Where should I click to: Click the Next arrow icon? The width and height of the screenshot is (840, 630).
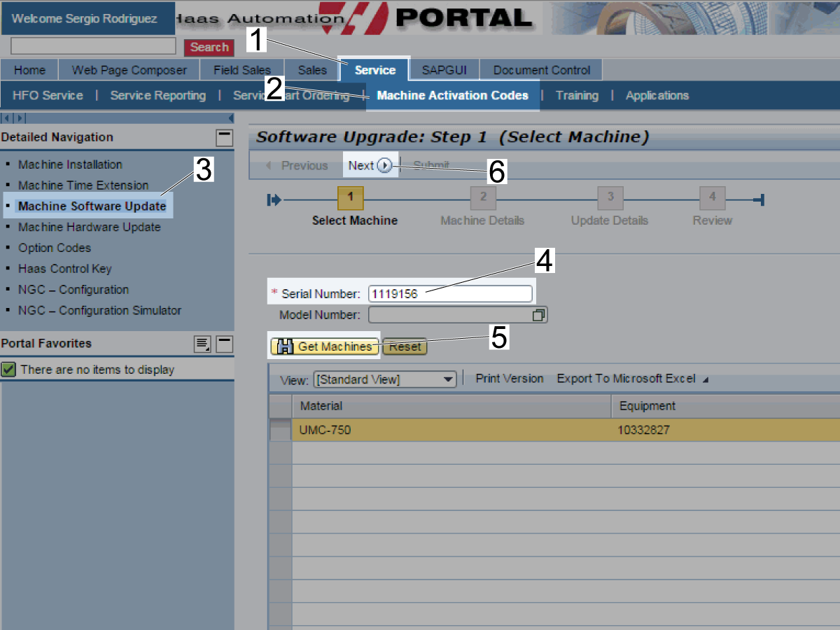384,166
